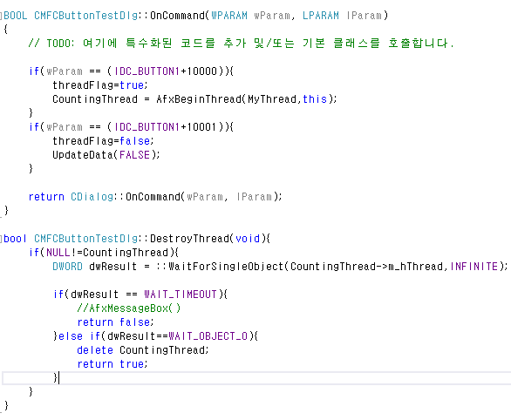
Task: Click the IDC_BUTTON1+10001 expression
Action: click(x=166, y=126)
